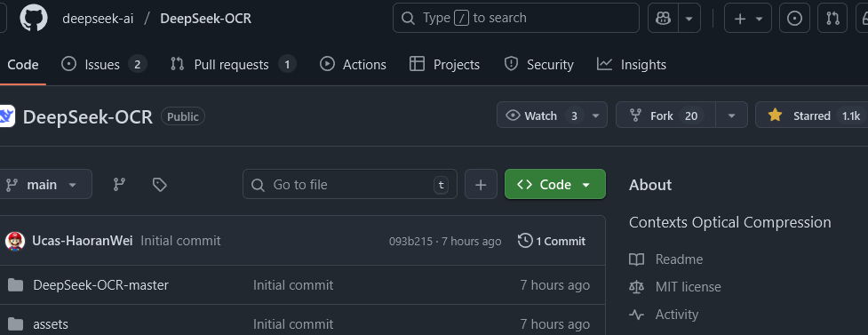This screenshot has height=335, width=868.
Task: Click the repository avatar next to DeepSeek-OCR title
Action: pyautogui.click(x=6, y=116)
